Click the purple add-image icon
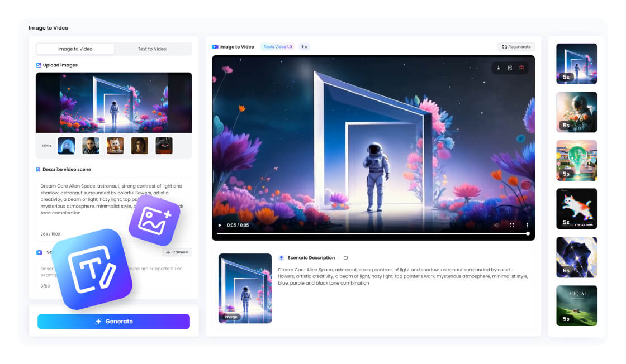This screenshot has height=364, width=626. click(x=154, y=220)
